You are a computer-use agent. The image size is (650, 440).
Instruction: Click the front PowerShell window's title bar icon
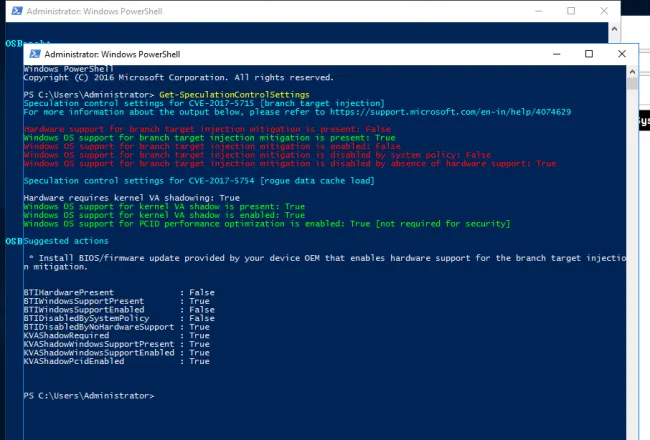pos(35,54)
